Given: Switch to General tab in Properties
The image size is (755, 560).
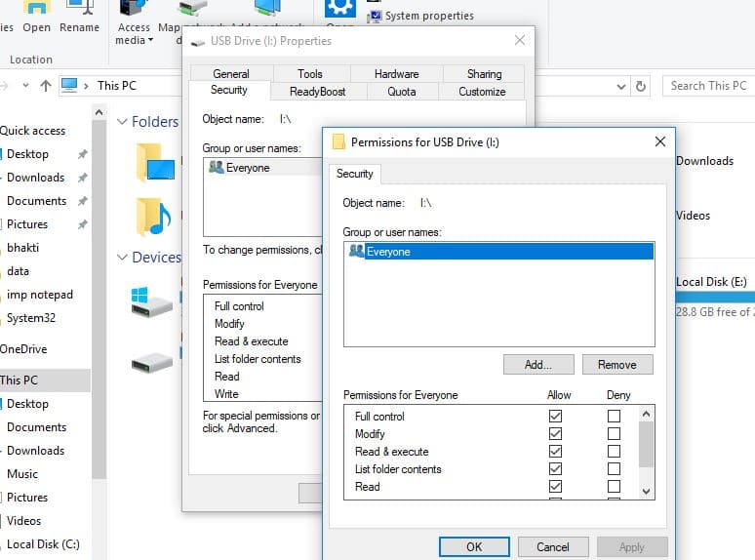Looking at the screenshot, I should pos(231,74).
